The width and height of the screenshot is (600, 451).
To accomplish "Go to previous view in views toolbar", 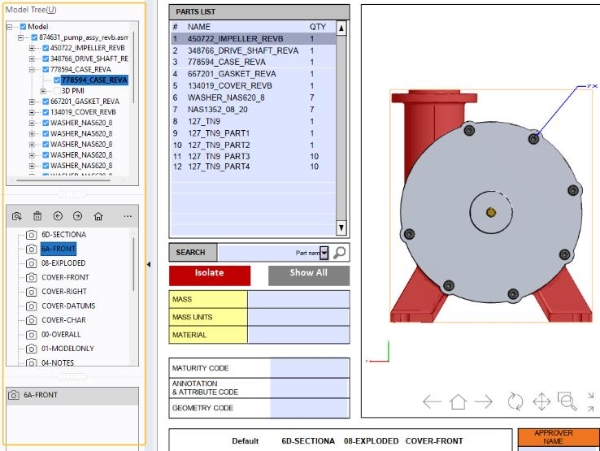I will 58,215.
